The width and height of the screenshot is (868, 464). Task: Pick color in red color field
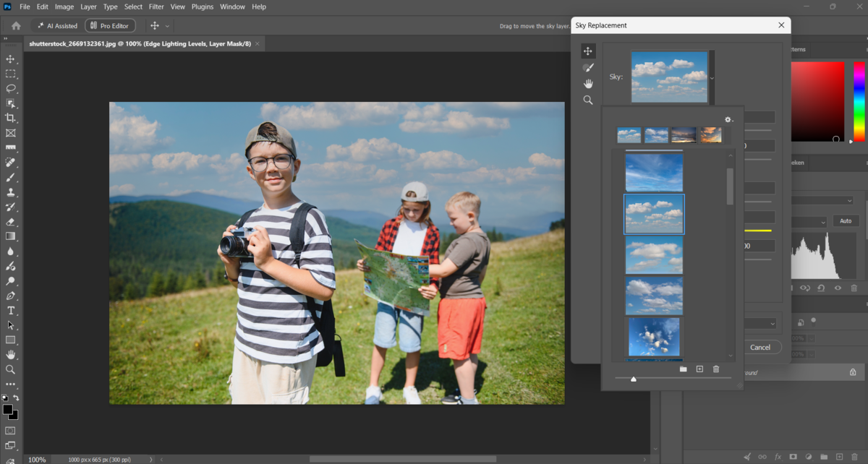[817, 101]
